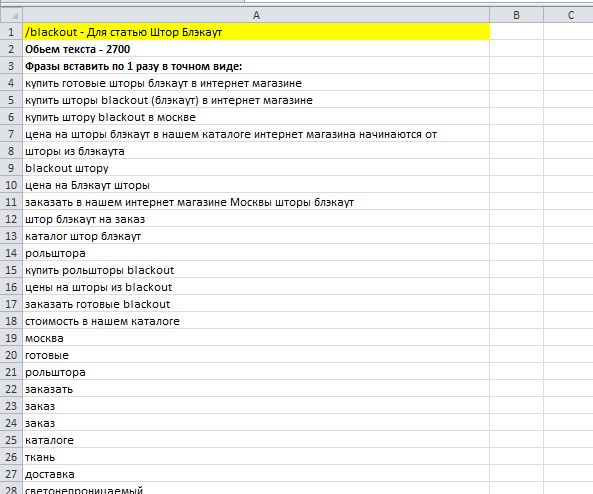Select cell 'штор блэкаут на заказ'
The width and height of the screenshot is (593, 494).
click(256, 219)
